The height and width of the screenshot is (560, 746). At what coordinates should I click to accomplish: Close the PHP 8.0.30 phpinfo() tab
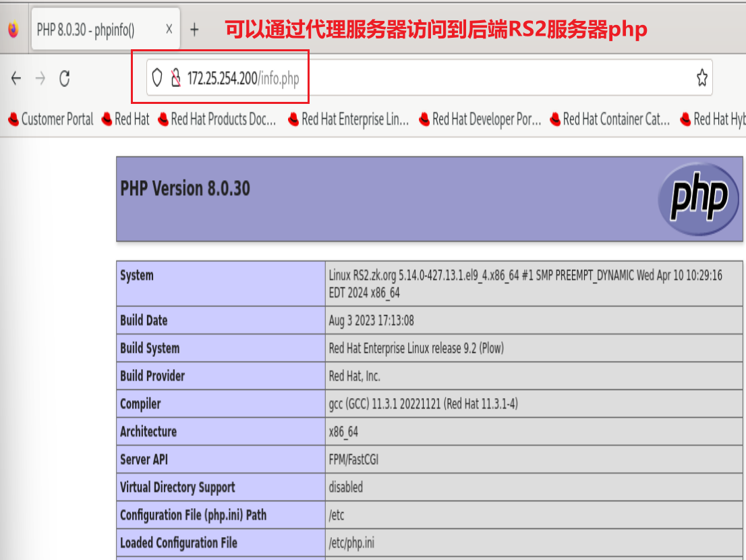[169, 30]
